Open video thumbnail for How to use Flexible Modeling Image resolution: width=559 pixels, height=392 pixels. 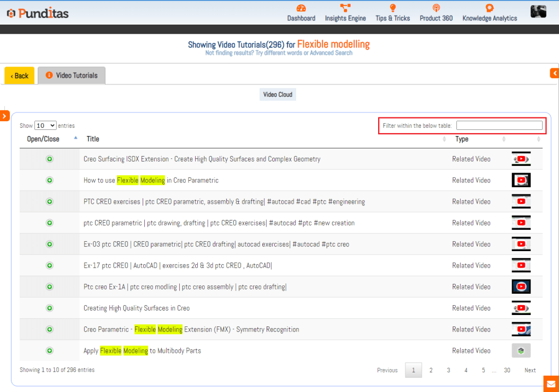[x=521, y=180]
